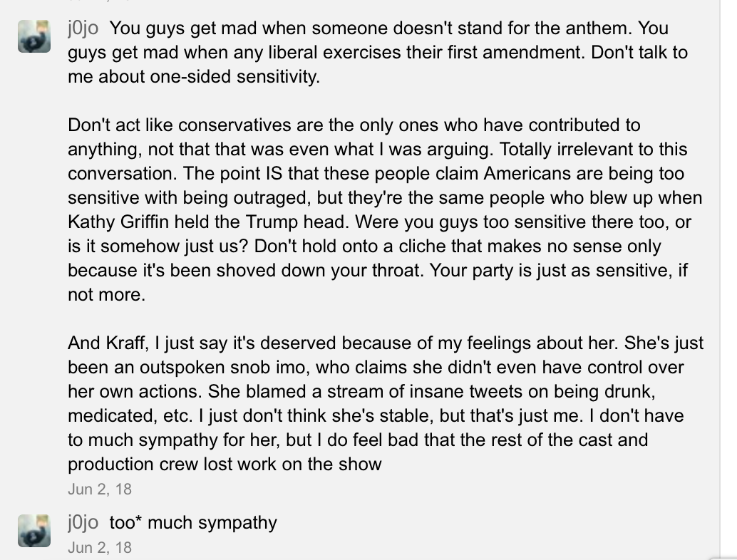Click j0jo's avatar on the long comment

coord(34,36)
